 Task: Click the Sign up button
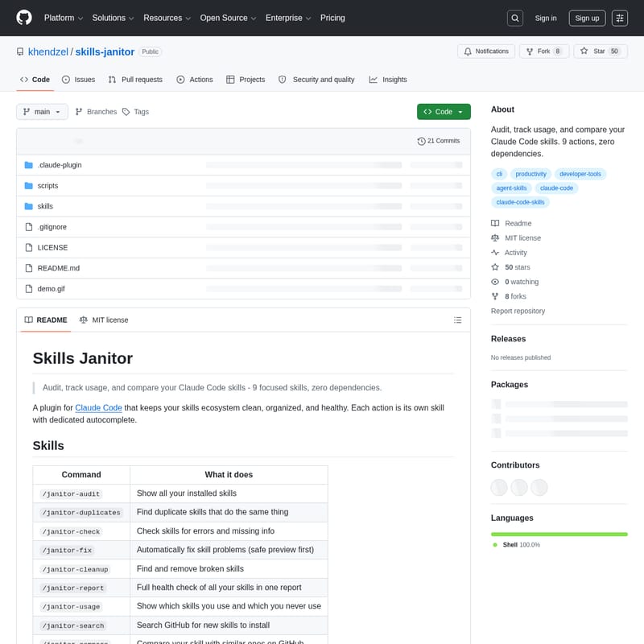(588, 18)
